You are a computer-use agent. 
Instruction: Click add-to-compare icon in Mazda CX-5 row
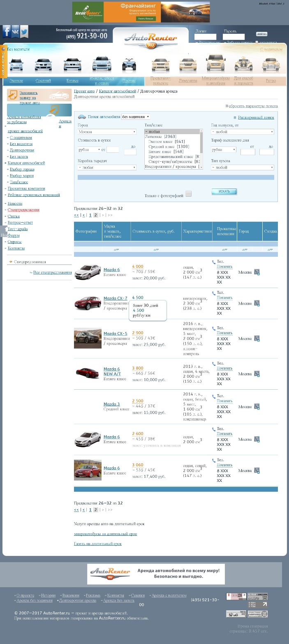(257, 339)
